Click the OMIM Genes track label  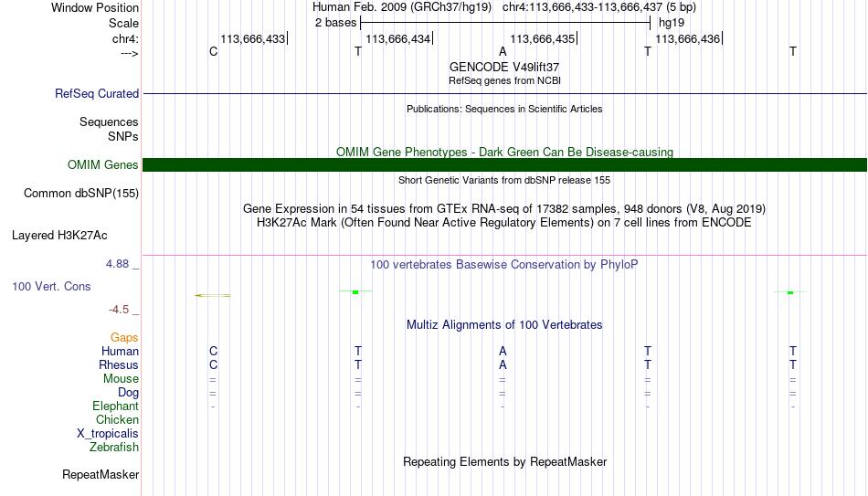coord(102,165)
